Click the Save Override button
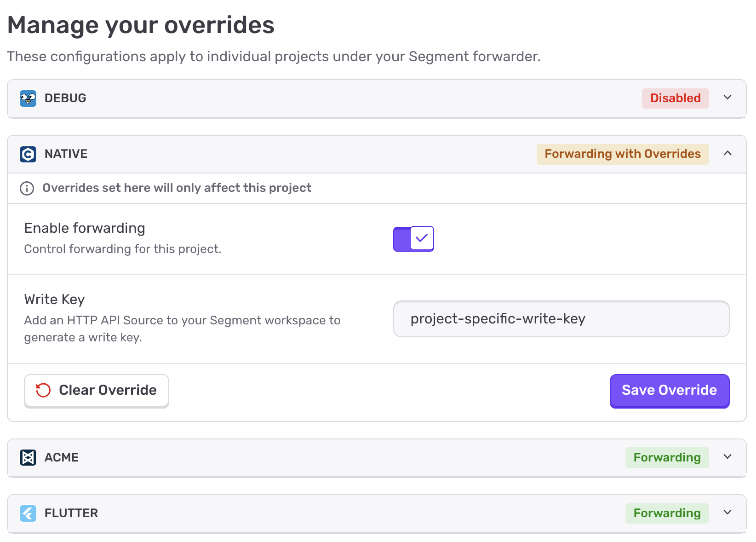Screen dimensions: 756x542 tap(669, 390)
